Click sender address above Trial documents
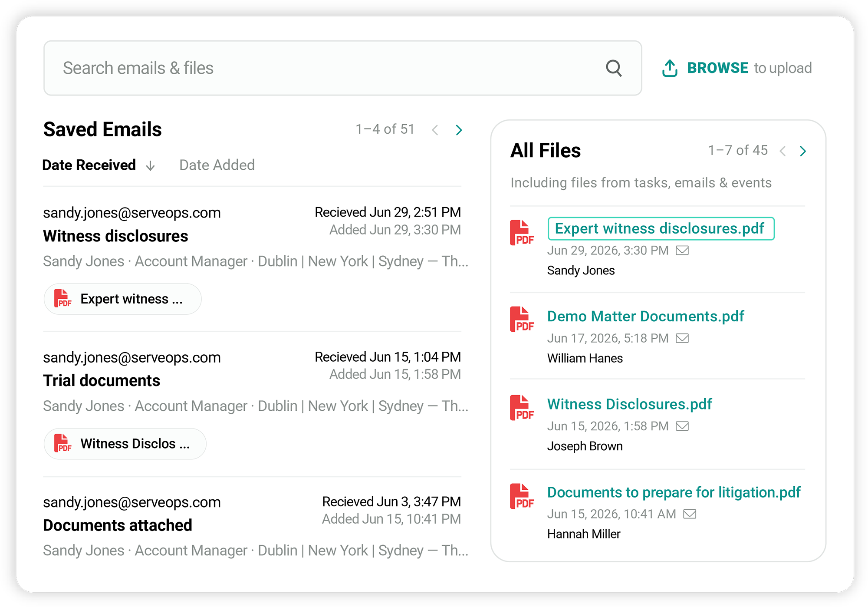This screenshot has width=868, height=607. click(132, 357)
